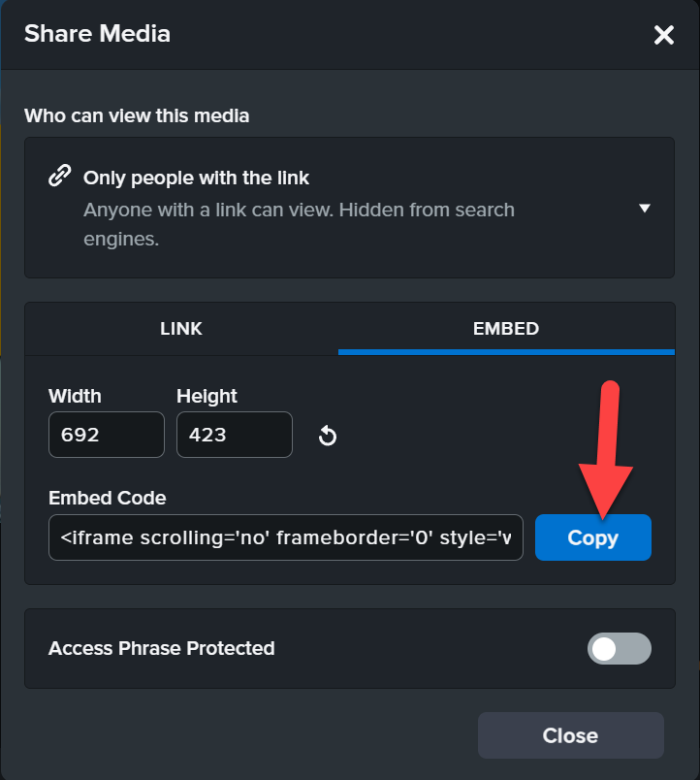Close the Share Media dialog
Image resolution: width=700 pixels, height=780 pixels.
(x=570, y=735)
